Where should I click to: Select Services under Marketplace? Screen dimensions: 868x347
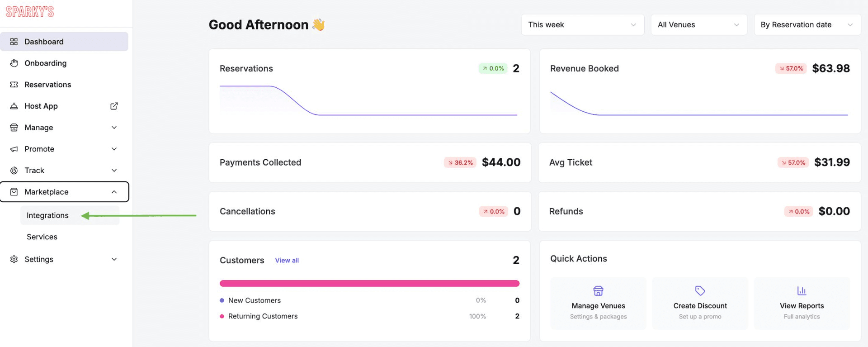(x=70, y=237)
